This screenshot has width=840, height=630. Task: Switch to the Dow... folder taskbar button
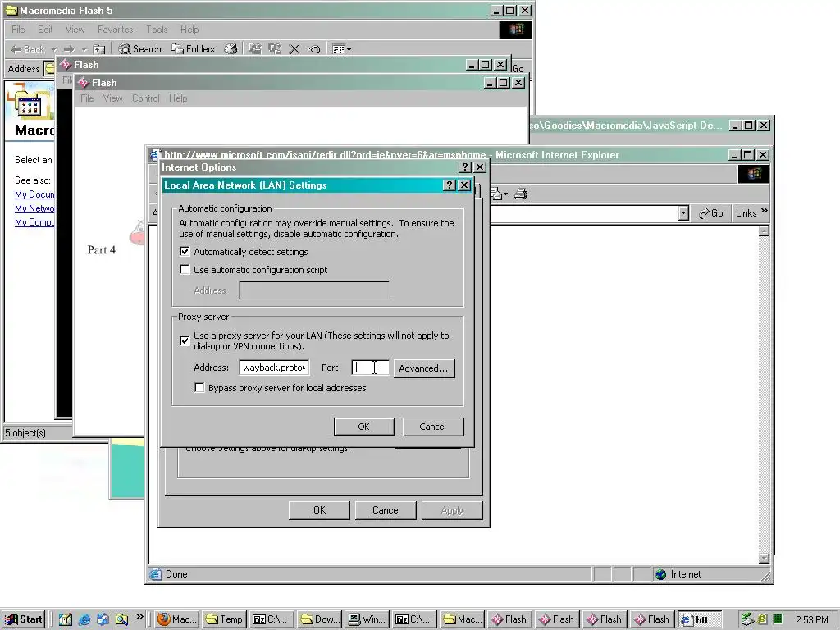pyautogui.click(x=320, y=619)
